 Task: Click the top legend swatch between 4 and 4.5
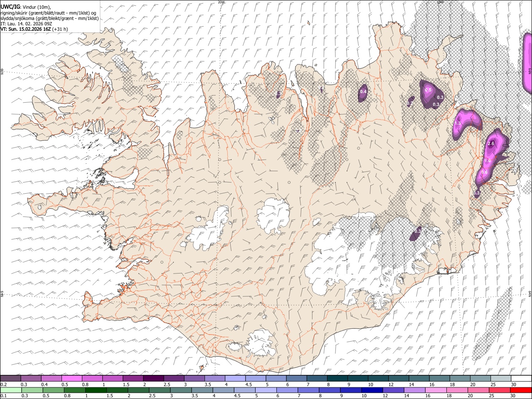click(x=235, y=379)
